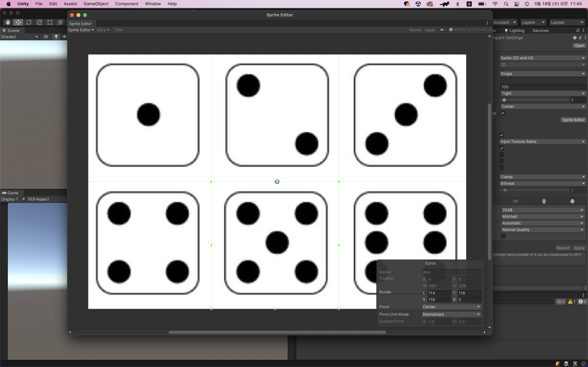Screen dimensions: 588x367
Task: Open the Pivot Center dropdown
Action: 451,307
